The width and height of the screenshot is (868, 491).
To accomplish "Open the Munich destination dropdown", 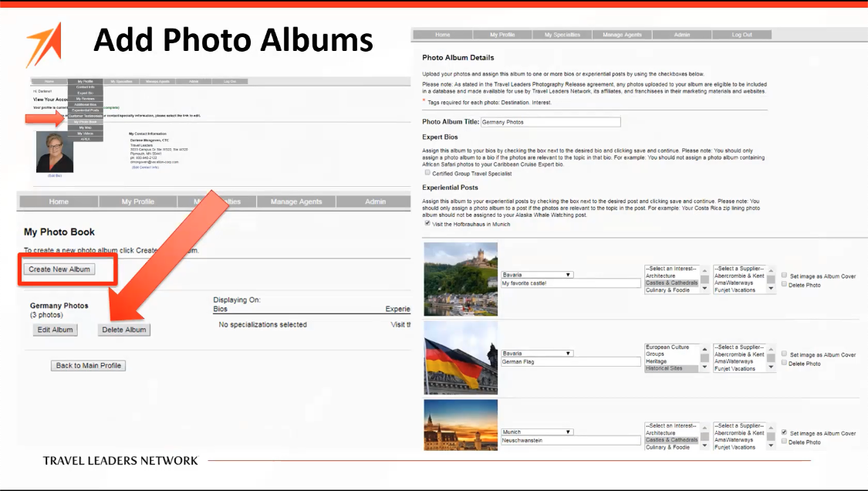I will coord(537,432).
